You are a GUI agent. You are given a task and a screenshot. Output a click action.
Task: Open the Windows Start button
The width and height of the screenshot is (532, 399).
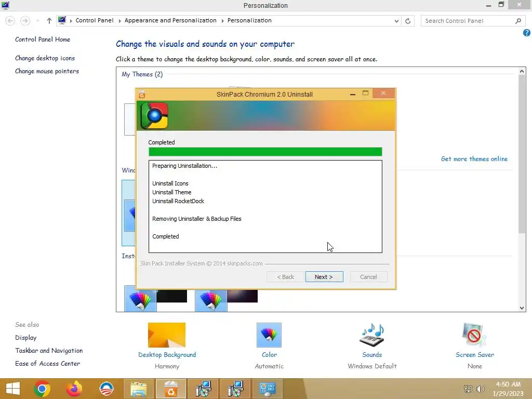tap(13, 389)
